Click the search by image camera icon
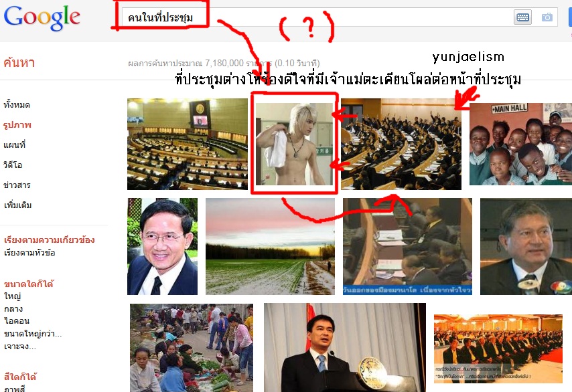Image resolution: width=572 pixels, height=392 pixels. coord(547,17)
